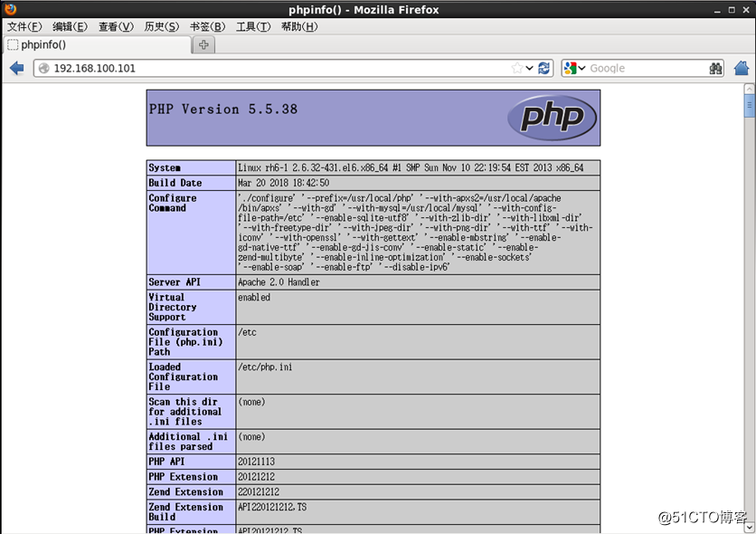
Task: Click the site identity globe icon
Action: click(44, 68)
